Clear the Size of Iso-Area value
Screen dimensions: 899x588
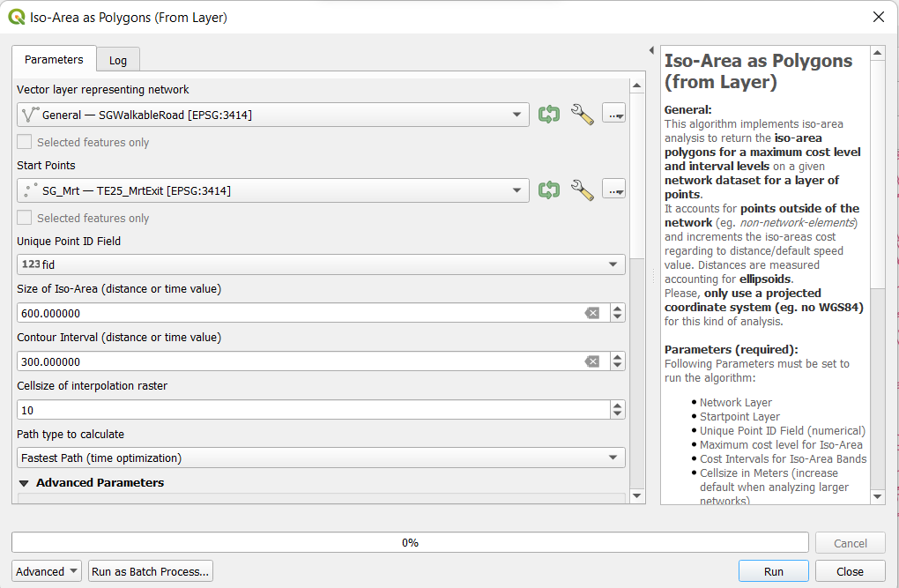pos(592,313)
